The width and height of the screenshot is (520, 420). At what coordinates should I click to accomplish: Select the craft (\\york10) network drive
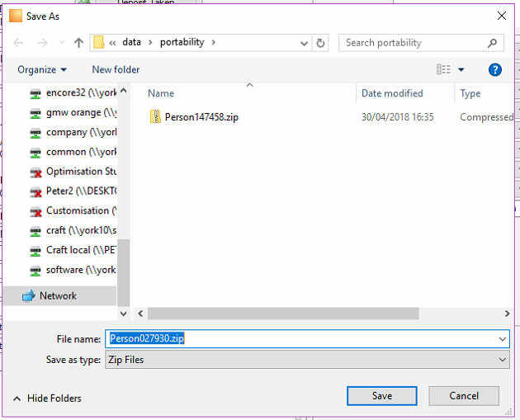pyautogui.click(x=73, y=230)
